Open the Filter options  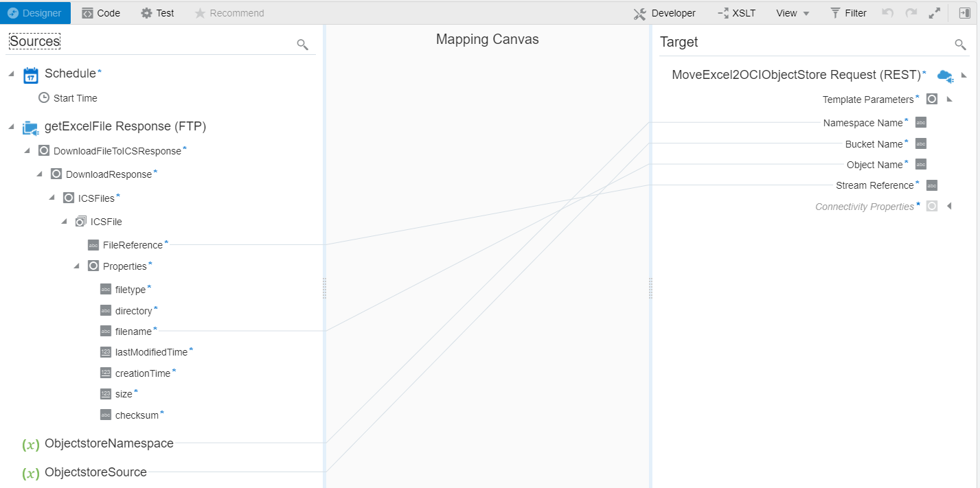[848, 13]
